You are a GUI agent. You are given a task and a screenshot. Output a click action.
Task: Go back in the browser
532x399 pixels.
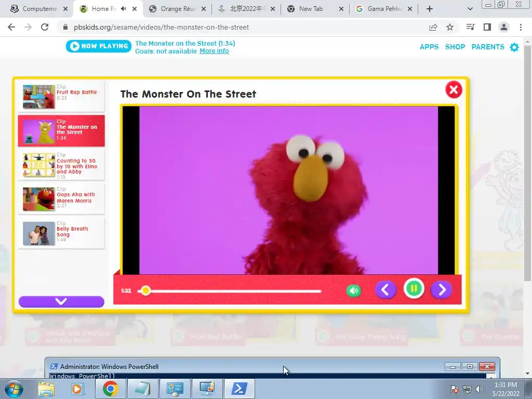pyautogui.click(x=11, y=27)
